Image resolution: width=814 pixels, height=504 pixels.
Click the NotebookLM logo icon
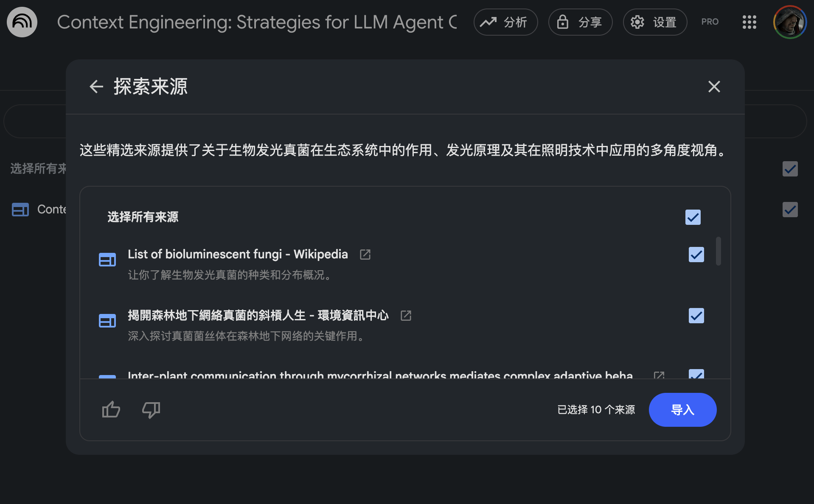(x=22, y=22)
